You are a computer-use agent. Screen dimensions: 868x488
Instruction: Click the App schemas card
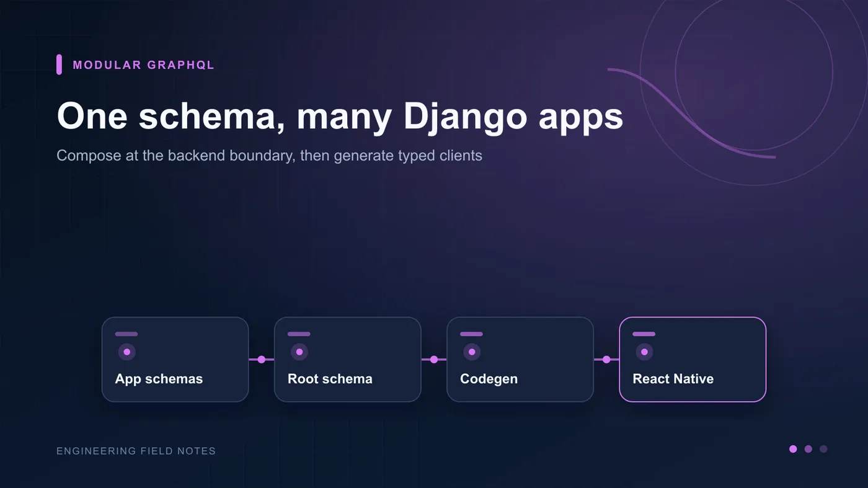pos(175,360)
